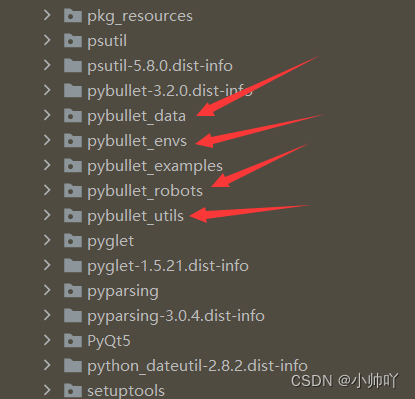Viewport: 415px width, 399px height.
Task: Select the PyQt5 name in tree
Action: [109, 341]
